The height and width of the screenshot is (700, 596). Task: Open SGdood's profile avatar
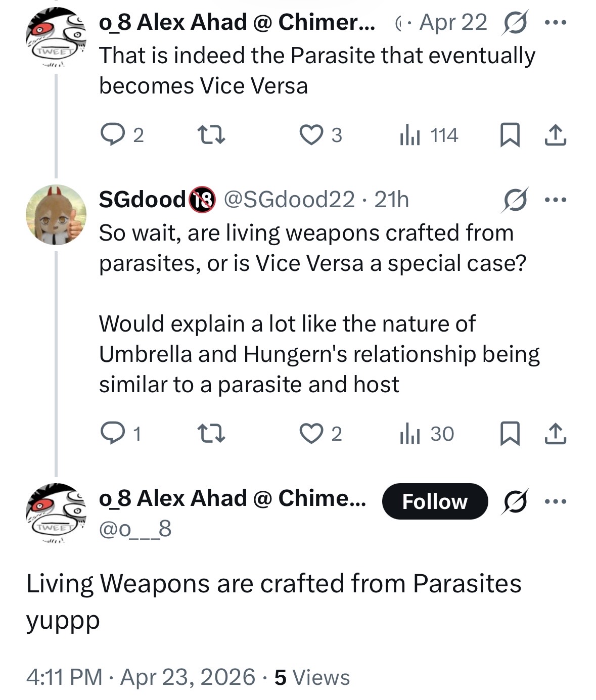click(x=56, y=215)
